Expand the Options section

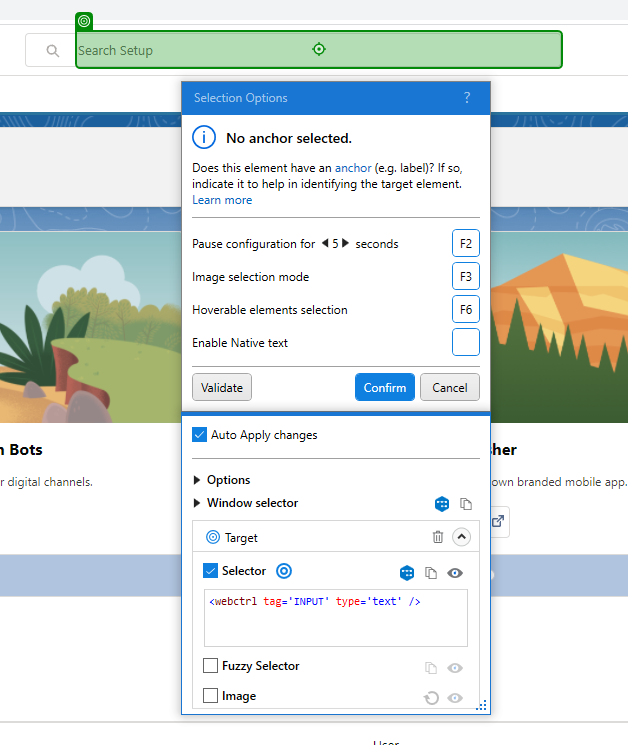197,480
